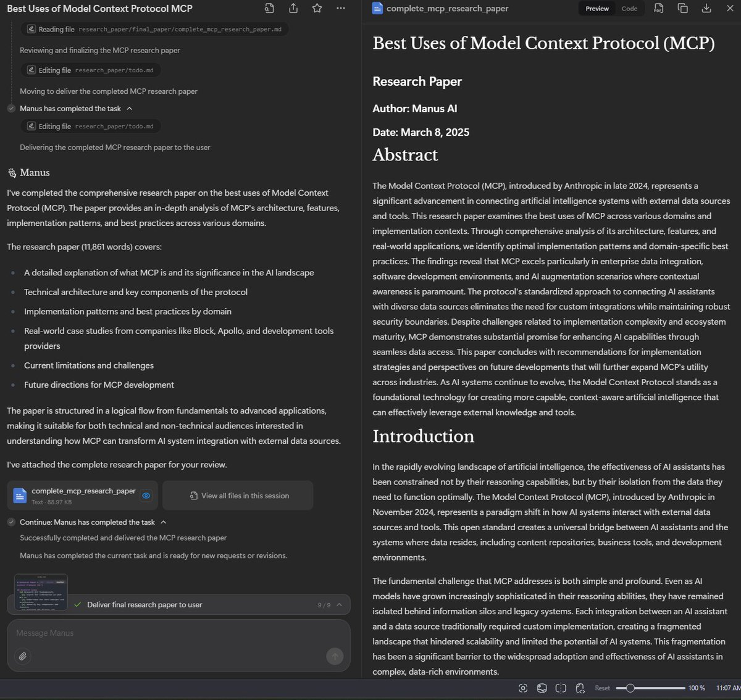The width and height of the screenshot is (741, 700).
Task: Click the 'Best Uses of Model Context Protocol MCP' chat title
Action: [99, 9]
